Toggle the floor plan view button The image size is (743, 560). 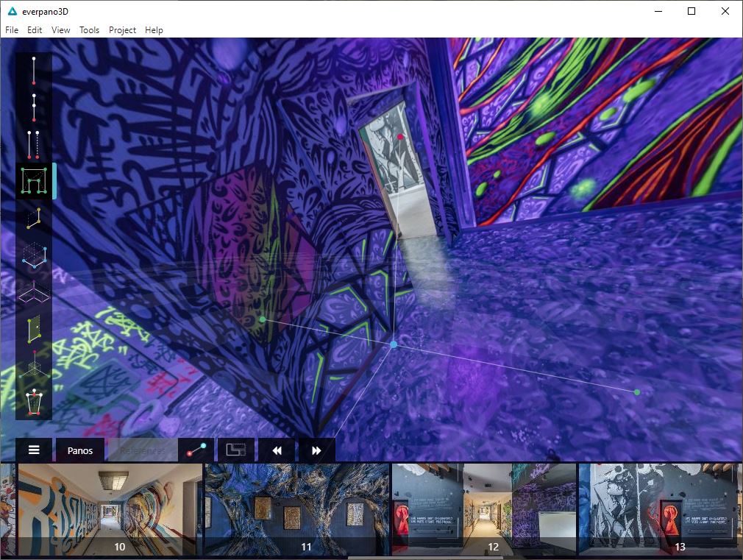pyautogui.click(x=235, y=450)
